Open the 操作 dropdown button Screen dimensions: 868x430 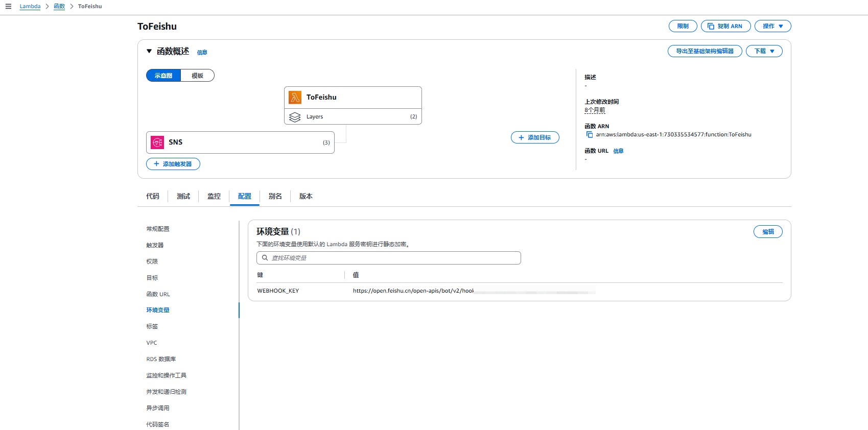point(772,26)
